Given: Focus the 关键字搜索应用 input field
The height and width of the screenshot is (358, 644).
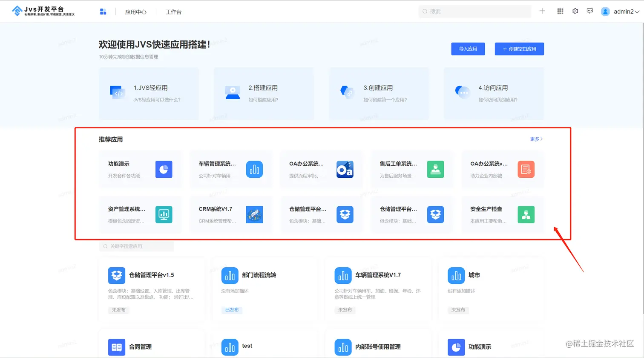Looking at the screenshot, I should [x=136, y=246].
